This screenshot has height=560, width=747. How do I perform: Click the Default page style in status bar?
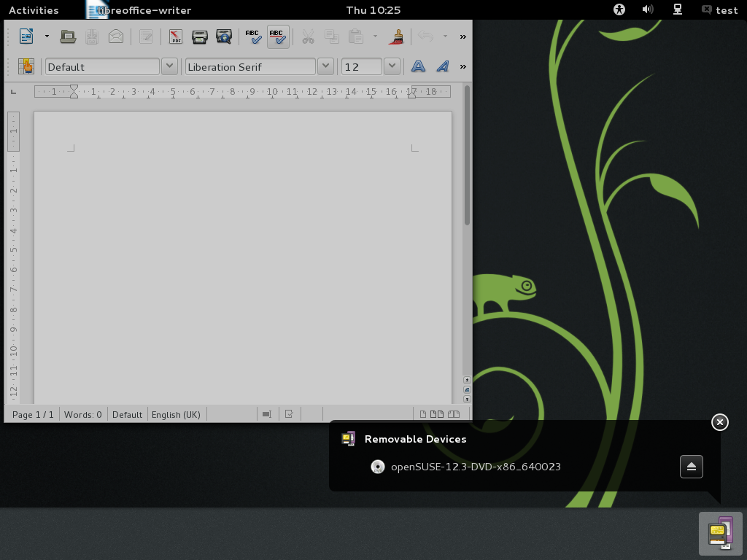click(127, 414)
